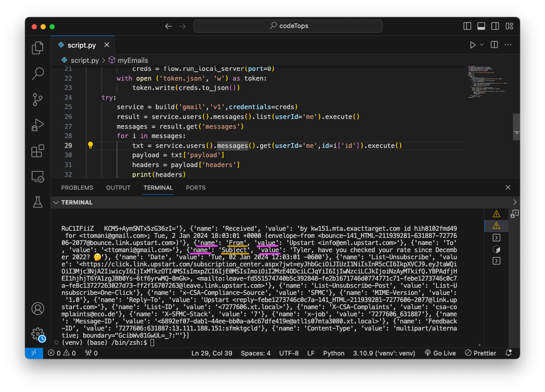The height and width of the screenshot is (392, 545).
Task: Click the errors and warnings counter
Action: point(62,353)
